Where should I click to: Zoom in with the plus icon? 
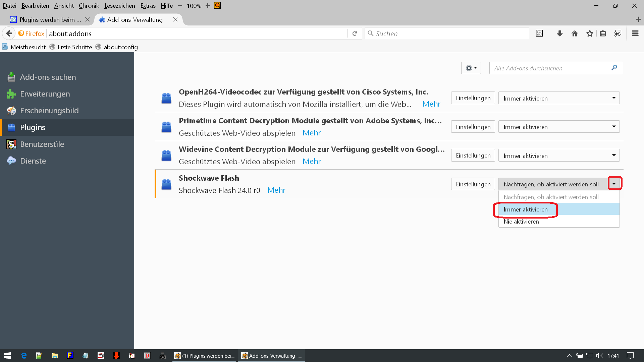[208, 6]
